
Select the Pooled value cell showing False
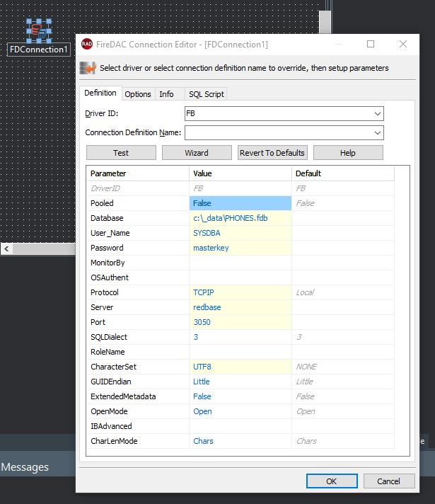pos(240,203)
